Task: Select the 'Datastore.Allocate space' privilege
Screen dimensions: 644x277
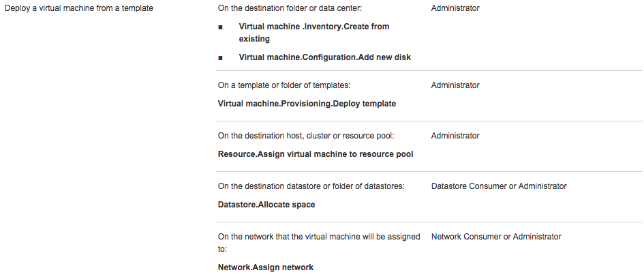Action: pos(266,205)
